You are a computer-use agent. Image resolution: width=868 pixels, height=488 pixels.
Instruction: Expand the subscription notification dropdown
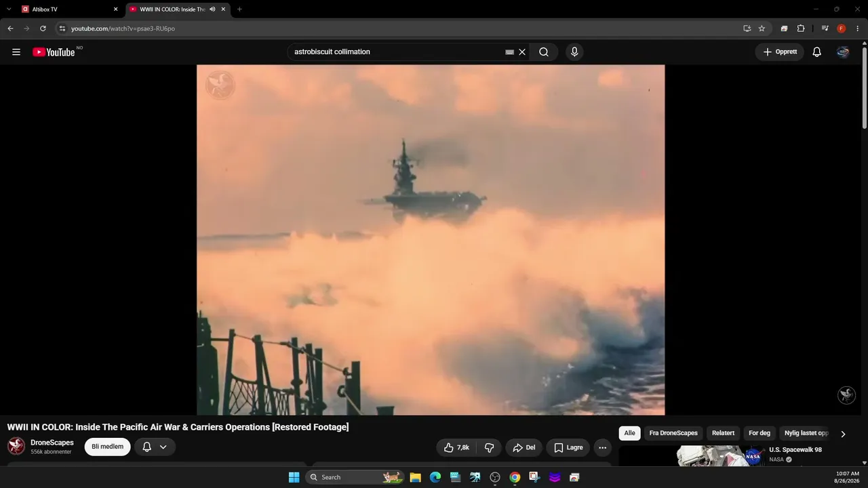pyautogui.click(x=163, y=447)
